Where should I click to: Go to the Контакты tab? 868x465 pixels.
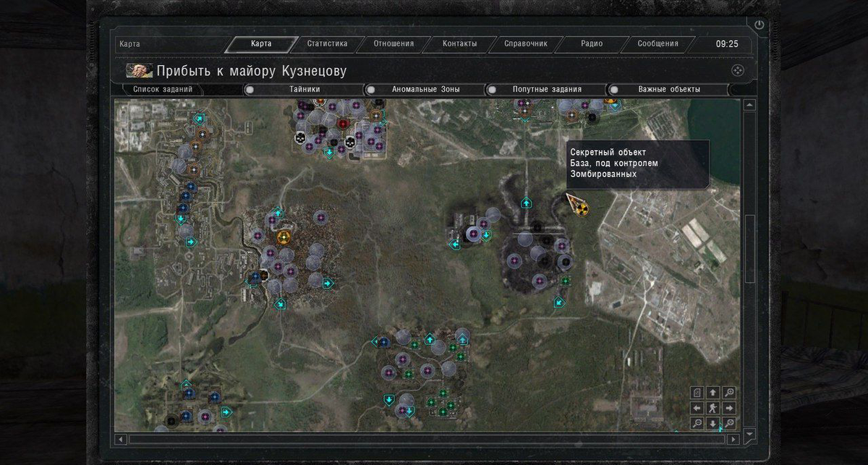[x=459, y=43]
